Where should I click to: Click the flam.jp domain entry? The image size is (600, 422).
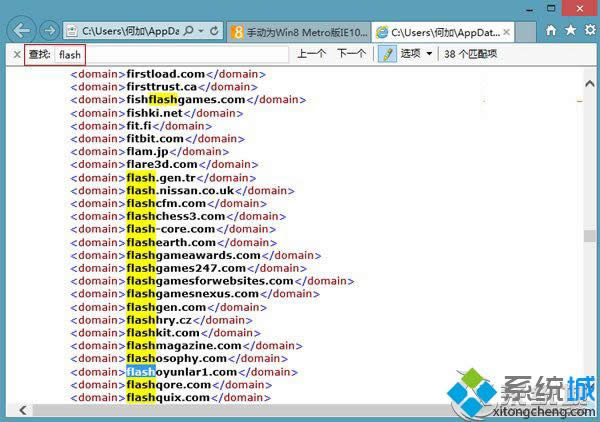tap(150, 152)
